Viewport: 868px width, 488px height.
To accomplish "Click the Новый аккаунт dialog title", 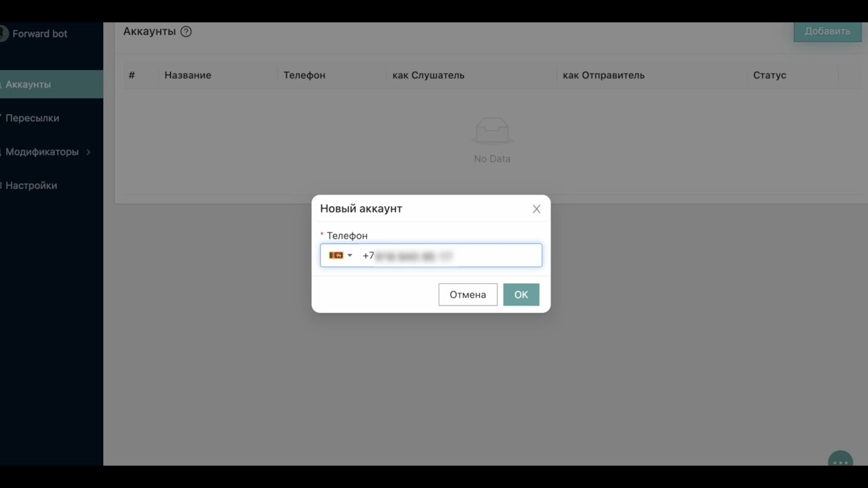I will tap(361, 209).
